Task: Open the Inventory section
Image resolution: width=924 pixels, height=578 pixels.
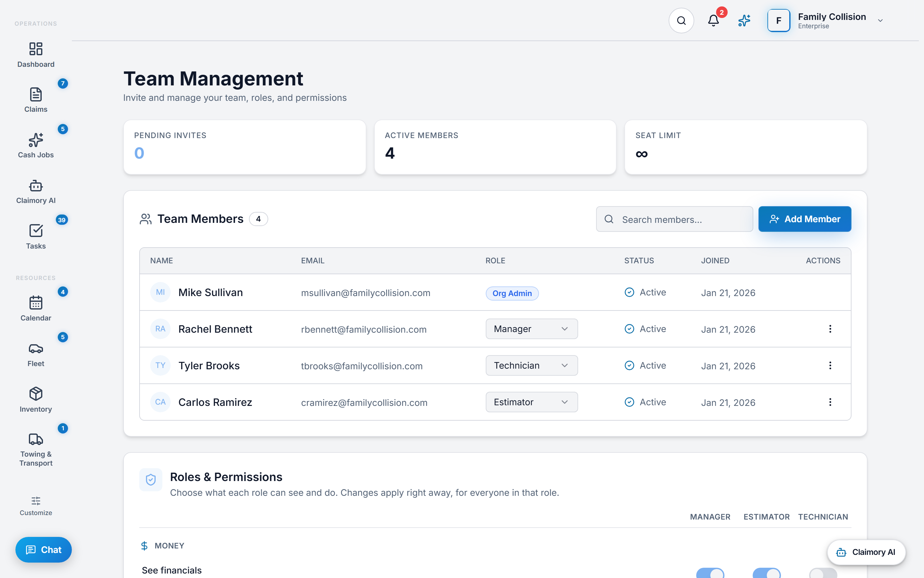Action: tap(36, 400)
